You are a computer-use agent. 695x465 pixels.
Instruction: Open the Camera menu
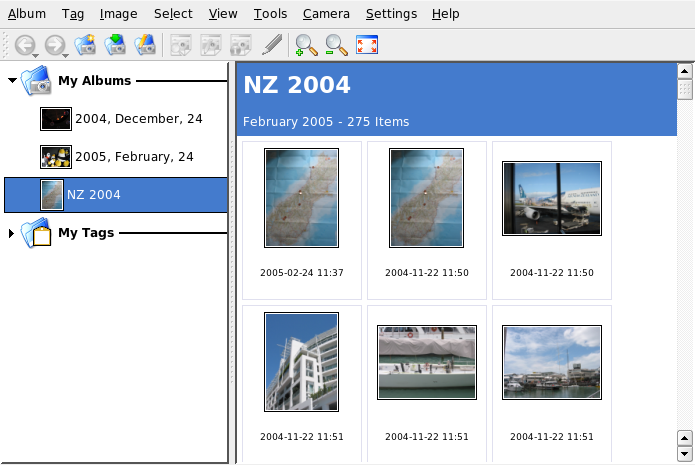click(x=326, y=14)
